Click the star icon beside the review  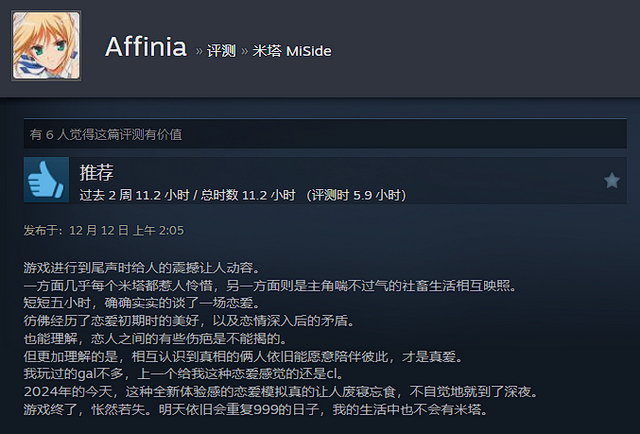click(611, 180)
